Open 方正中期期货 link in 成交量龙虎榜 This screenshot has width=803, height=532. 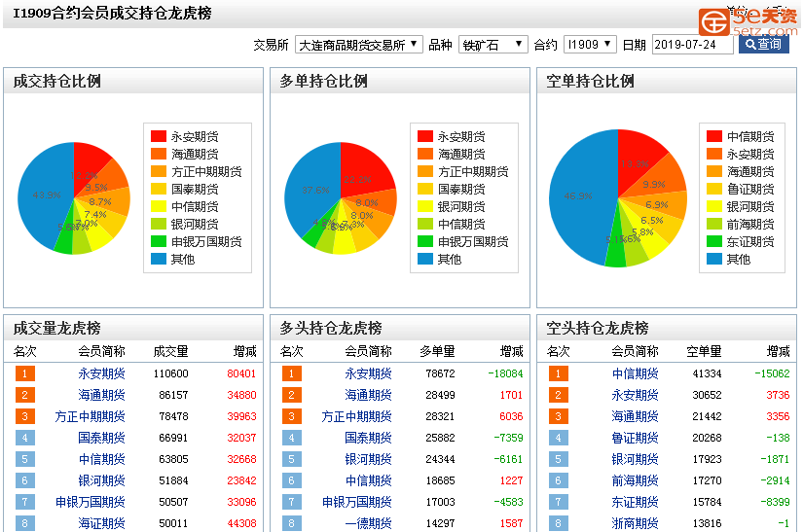90,416
